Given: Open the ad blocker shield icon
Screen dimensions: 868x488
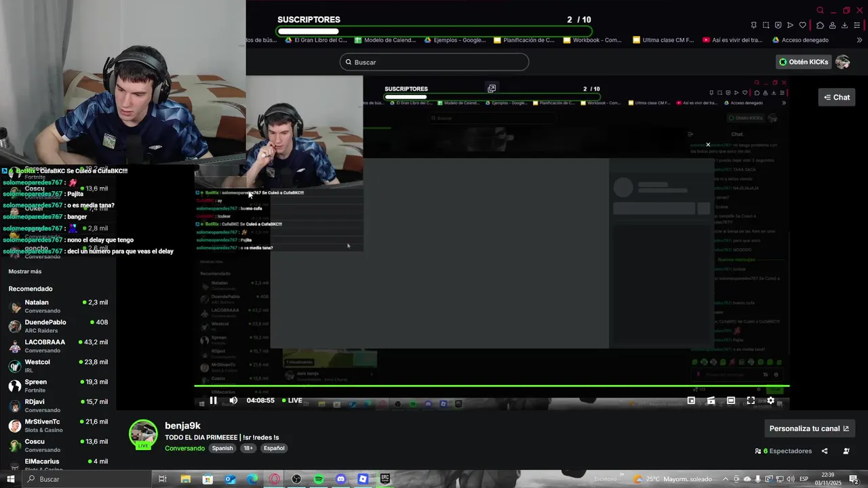Looking at the screenshot, I should pos(778,25).
